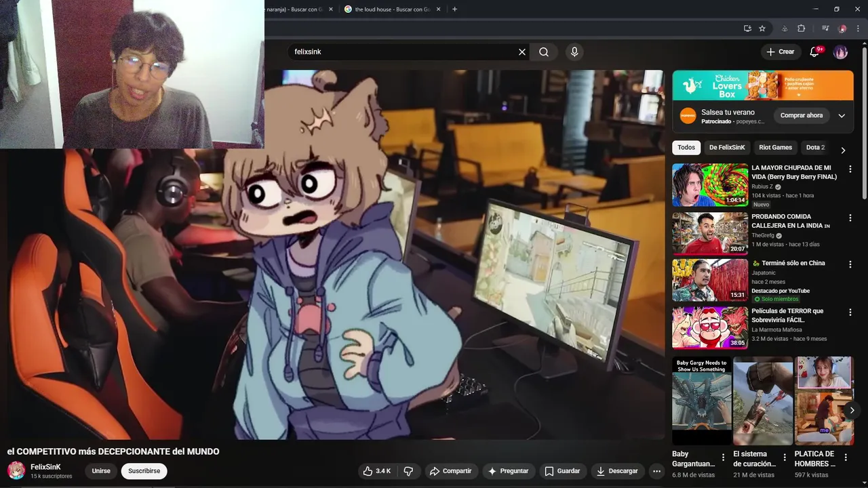Share the video via Compartir
The image size is (868, 488).
pyautogui.click(x=450, y=471)
